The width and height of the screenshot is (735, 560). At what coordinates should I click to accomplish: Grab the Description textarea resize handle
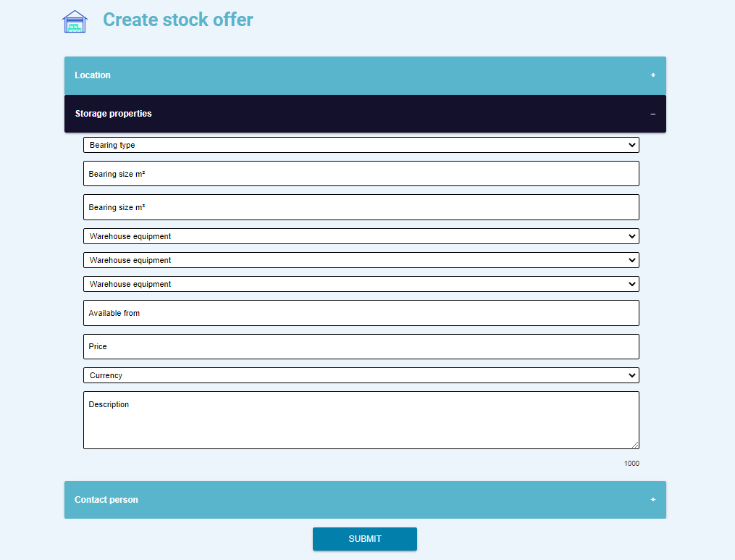(x=635, y=445)
